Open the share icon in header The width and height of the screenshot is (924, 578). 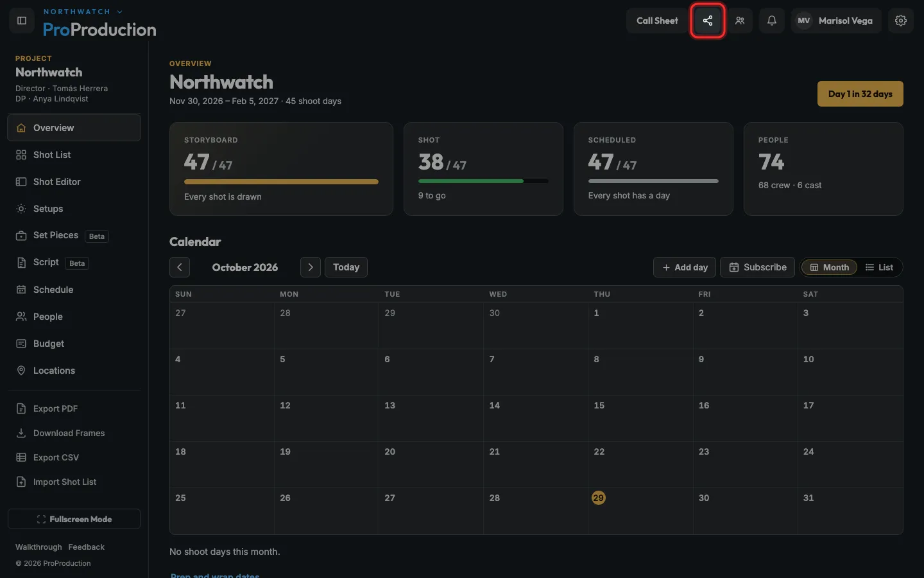pyautogui.click(x=708, y=21)
